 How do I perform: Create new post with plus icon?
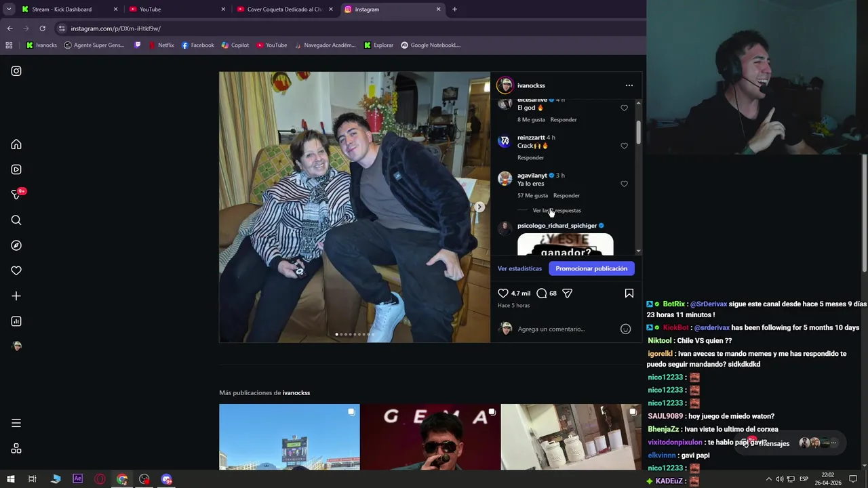[16, 296]
